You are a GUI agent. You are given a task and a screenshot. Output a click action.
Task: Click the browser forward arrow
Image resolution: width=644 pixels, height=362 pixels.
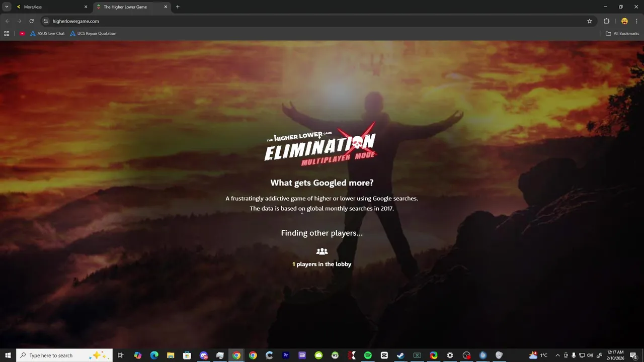(x=19, y=21)
